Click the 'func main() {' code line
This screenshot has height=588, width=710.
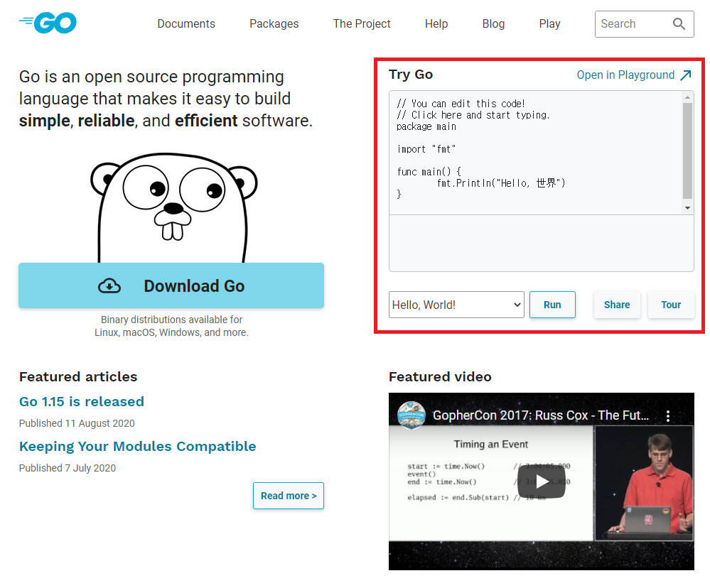tap(429, 172)
